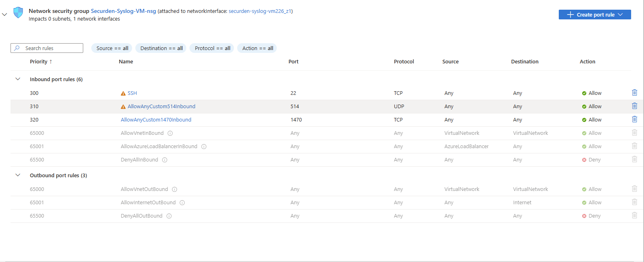The height and width of the screenshot is (262, 644).
Task: Delete the AllowAnyCustom1470Inbound rule via trash icon
Action: pos(634,119)
